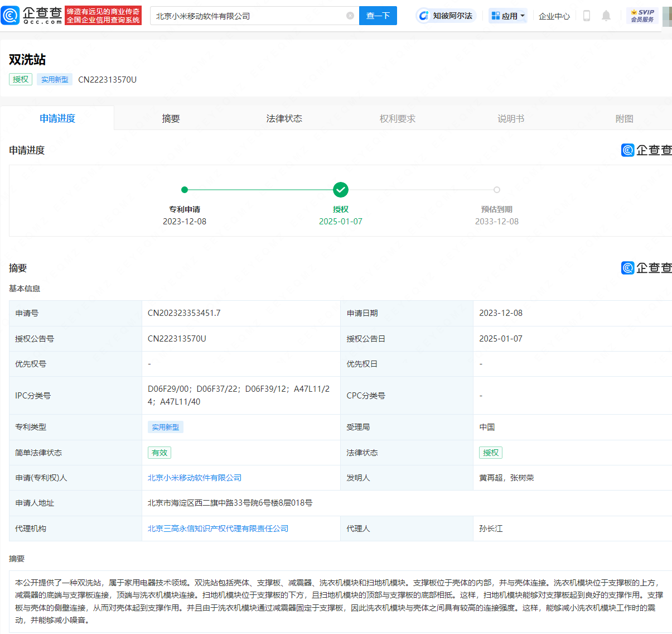Open SVIP member services

(642, 16)
